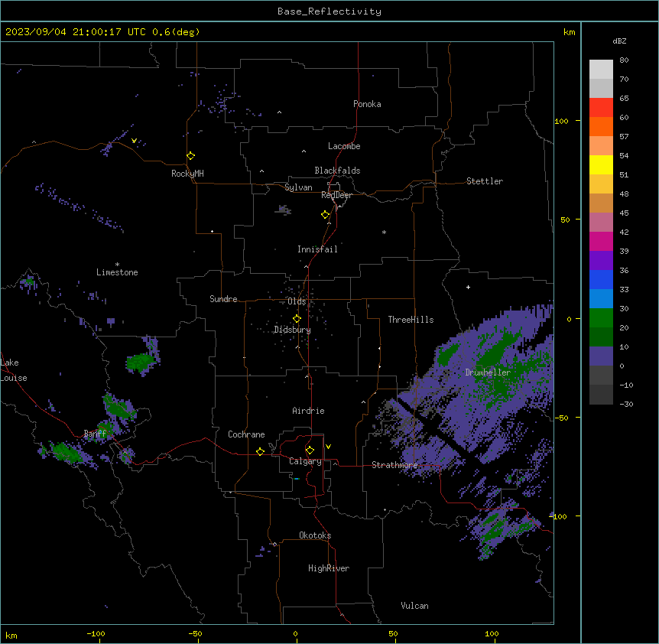Image resolution: width=659 pixels, height=644 pixels.
Task: Click the ThreeHills label
Action: (x=411, y=320)
